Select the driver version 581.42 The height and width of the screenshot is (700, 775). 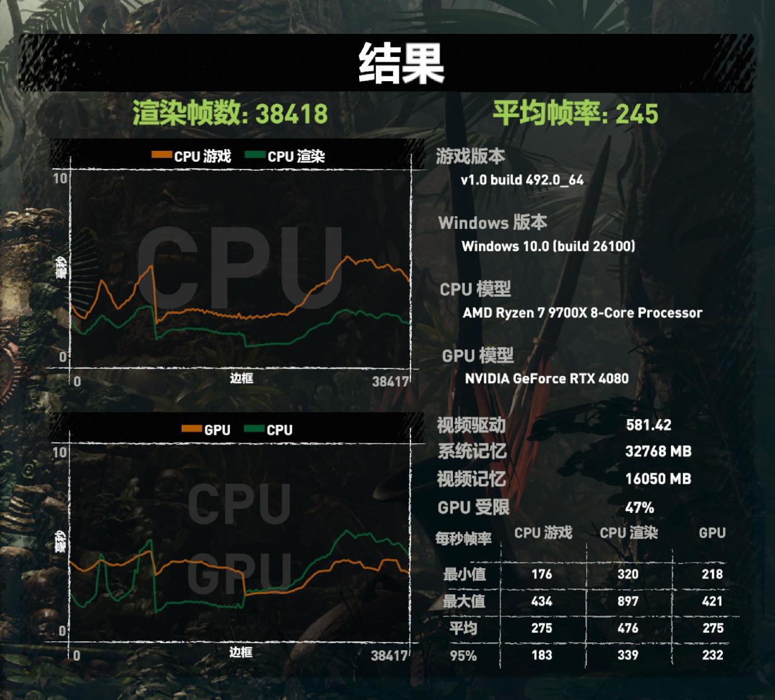point(648,425)
